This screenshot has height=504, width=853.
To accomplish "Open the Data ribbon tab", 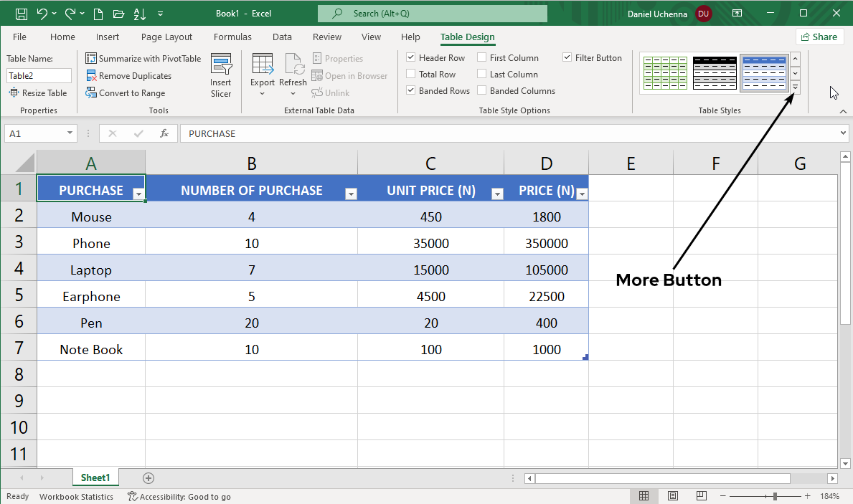I will tap(282, 37).
